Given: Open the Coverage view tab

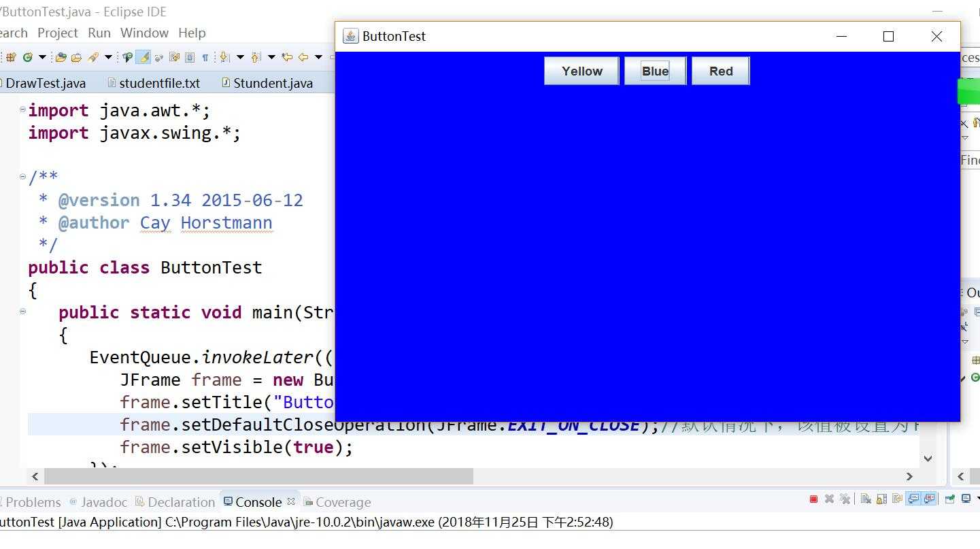Looking at the screenshot, I should pyautogui.click(x=337, y=502).
